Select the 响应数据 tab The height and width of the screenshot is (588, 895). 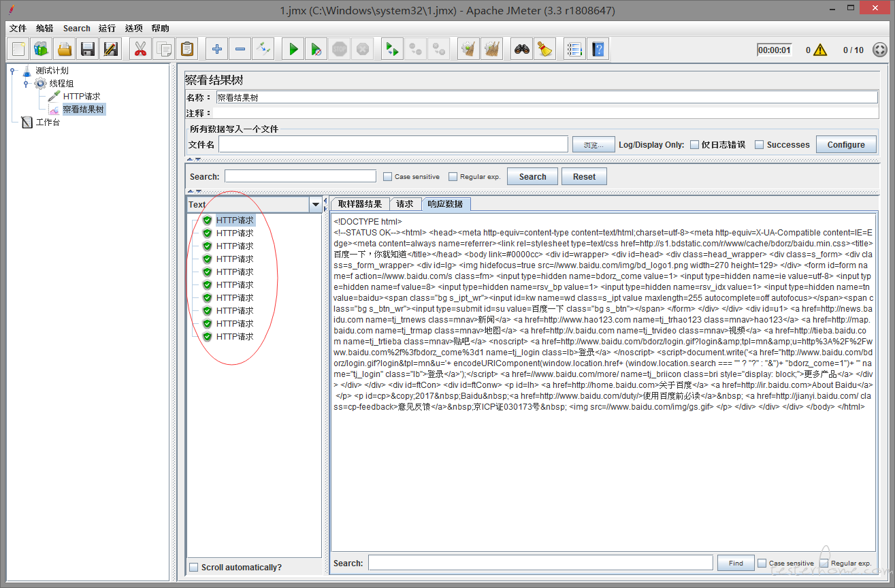pyautogui.click(x=446, y=204)
